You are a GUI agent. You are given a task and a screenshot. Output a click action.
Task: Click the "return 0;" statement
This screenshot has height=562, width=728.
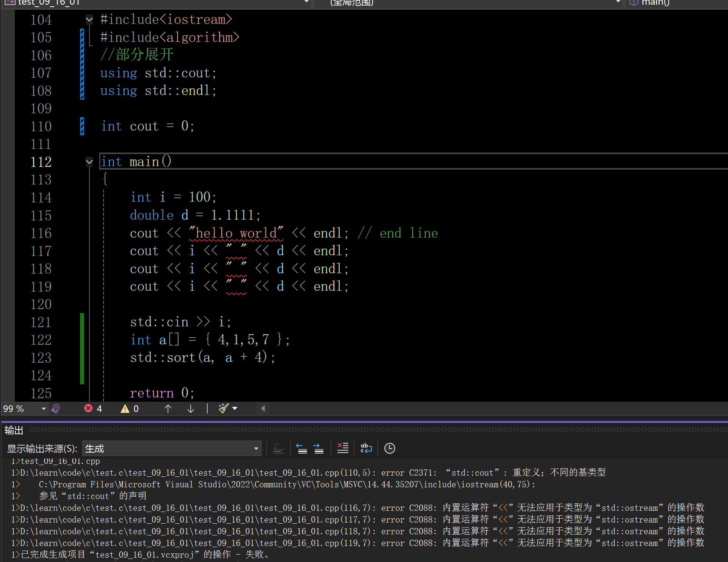(x=162, y=393)
